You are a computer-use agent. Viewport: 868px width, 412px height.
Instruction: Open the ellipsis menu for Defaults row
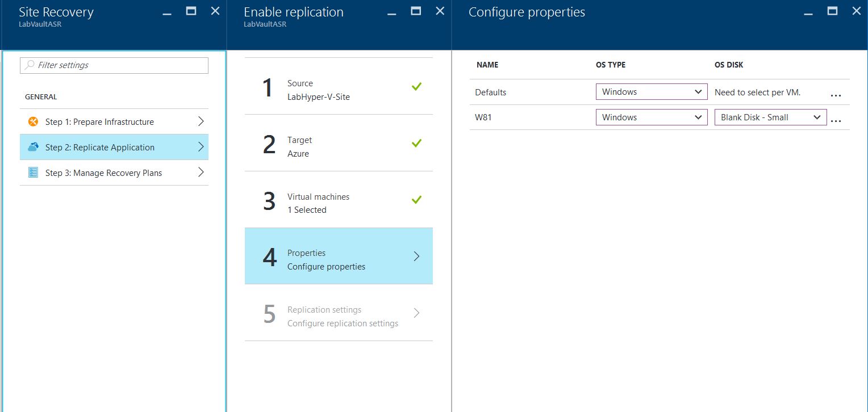(835, 94)
